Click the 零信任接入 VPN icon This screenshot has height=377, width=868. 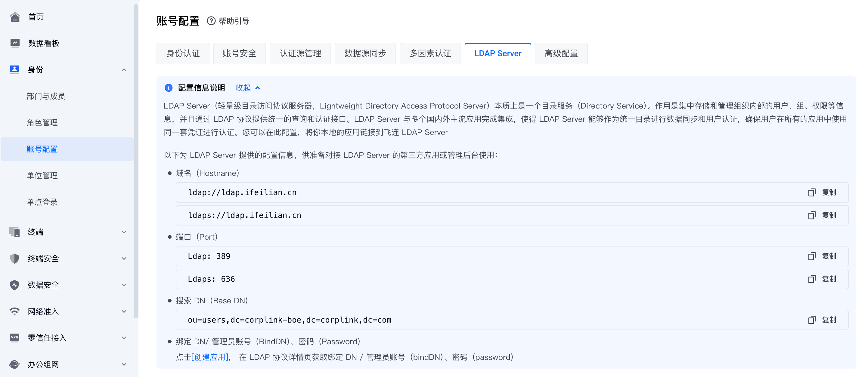15,338
